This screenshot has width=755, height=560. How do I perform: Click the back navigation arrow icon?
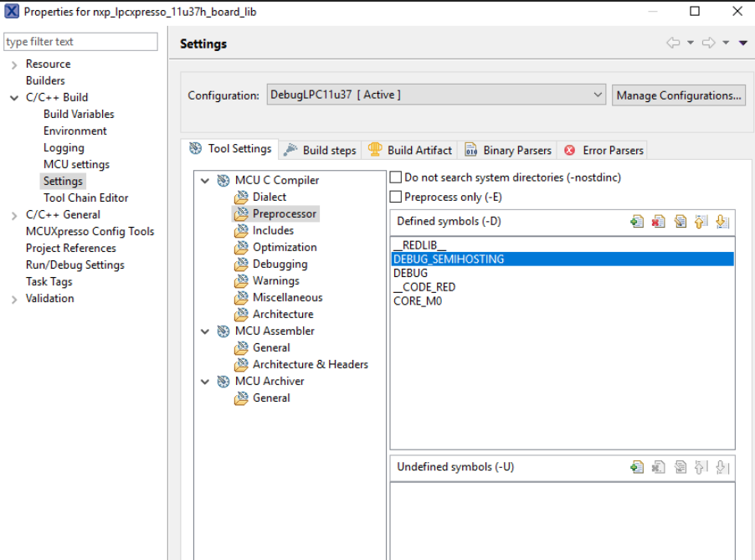click(x=673, y=44)
